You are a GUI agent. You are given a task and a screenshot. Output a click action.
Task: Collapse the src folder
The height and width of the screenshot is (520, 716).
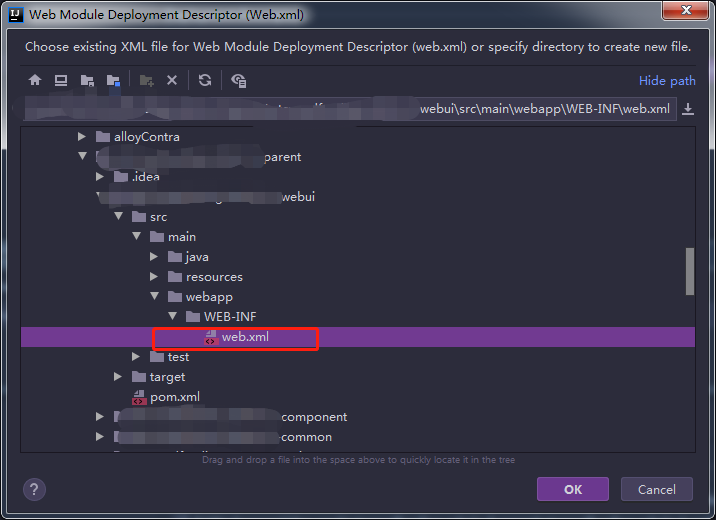119,216
